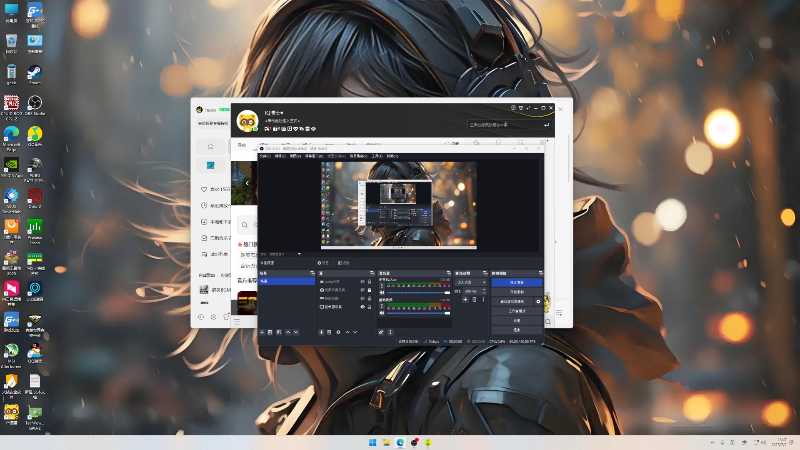Pop out the Controls dock panel
The image size is (800, 450).
(541, 273)
